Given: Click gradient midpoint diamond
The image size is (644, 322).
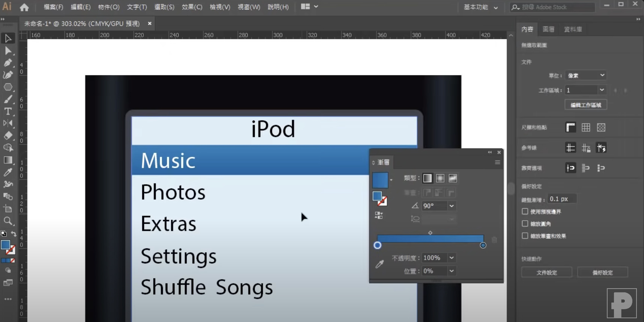Looking at the screenshot, I should point(430,233).
